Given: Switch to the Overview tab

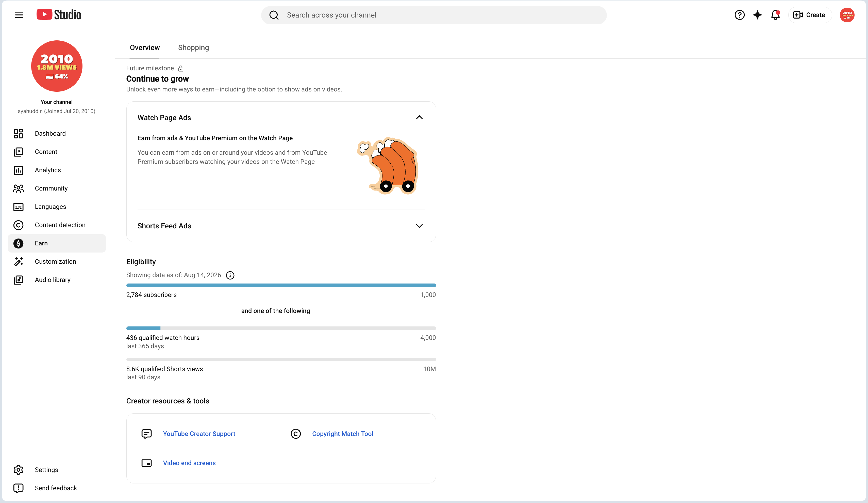Looking at the screenshot, I should pyautogui.click(x=145, y=48).
